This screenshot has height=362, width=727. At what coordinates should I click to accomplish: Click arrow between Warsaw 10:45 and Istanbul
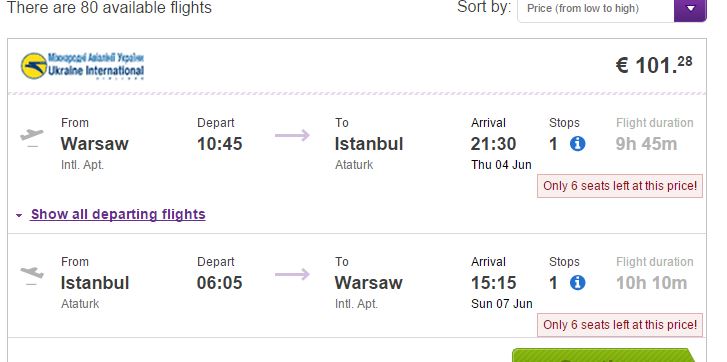click(x=292, y=135)
